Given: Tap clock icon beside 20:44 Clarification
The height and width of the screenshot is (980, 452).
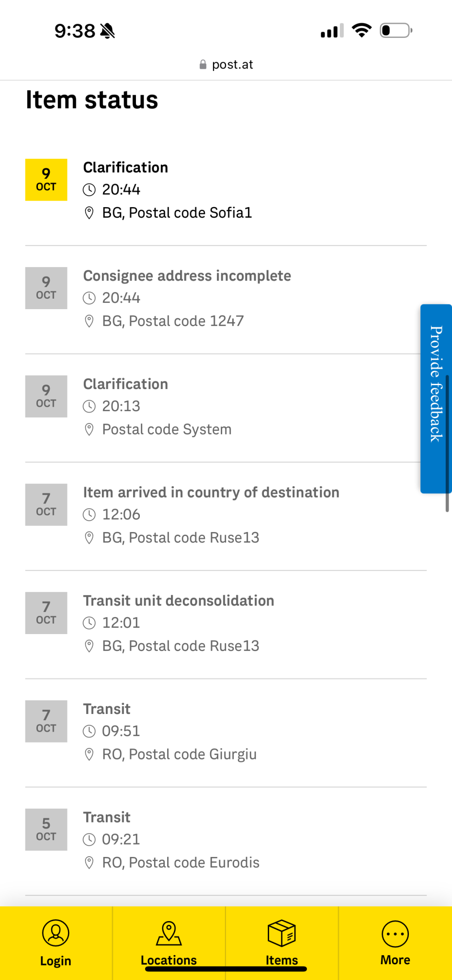Looking at the screenshot, I should click(x=89, y=190).
